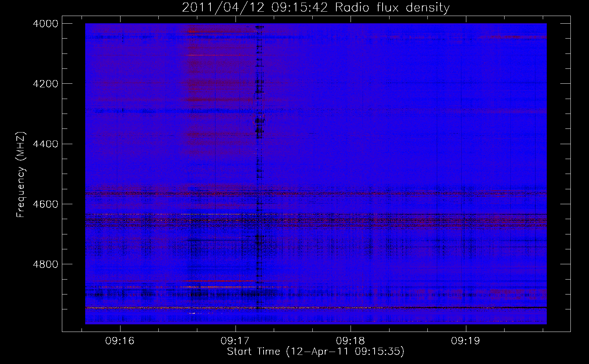Click the 09:19 time tick label

[466, 341]
